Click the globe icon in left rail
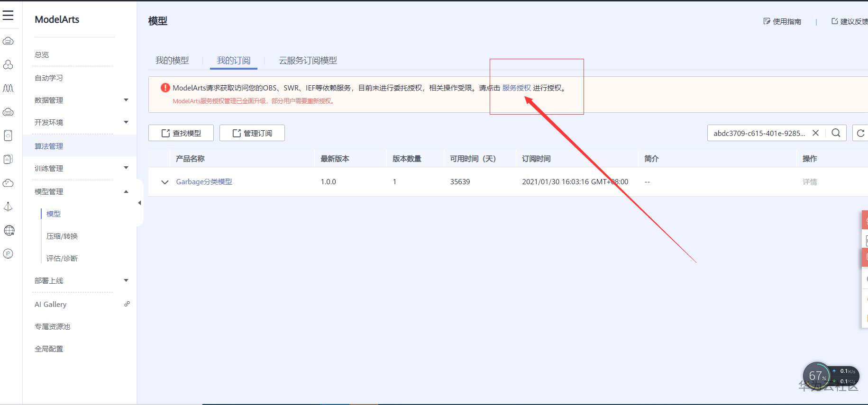The width and height of the screenshot is (868, 405). 9,231
